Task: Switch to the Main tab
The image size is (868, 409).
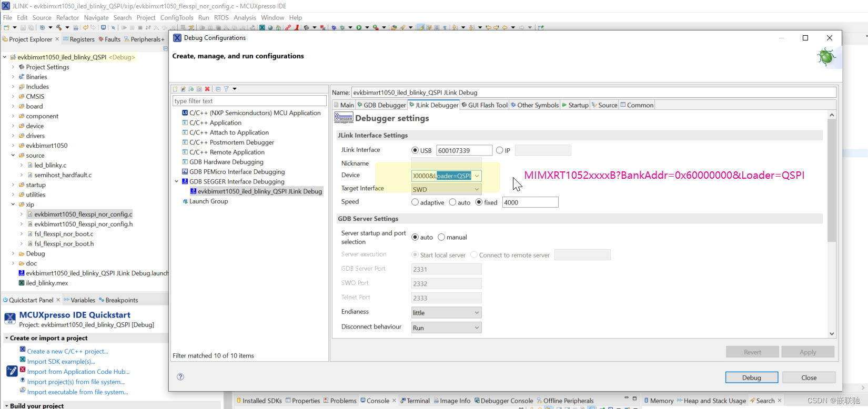Action: (x=344, y=105)
